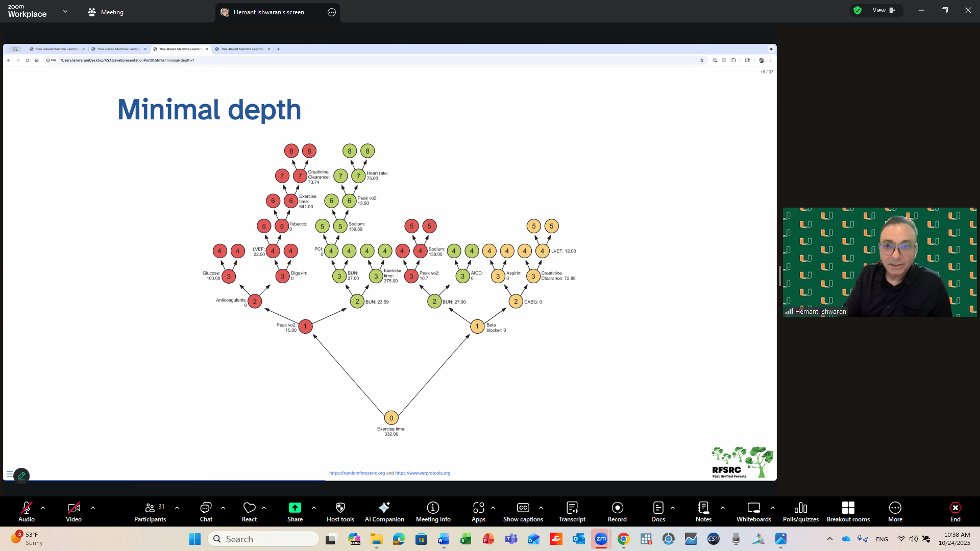Open the AI Companion panel
The width and height of the screenshot is (980, 551).
[384, 512]
